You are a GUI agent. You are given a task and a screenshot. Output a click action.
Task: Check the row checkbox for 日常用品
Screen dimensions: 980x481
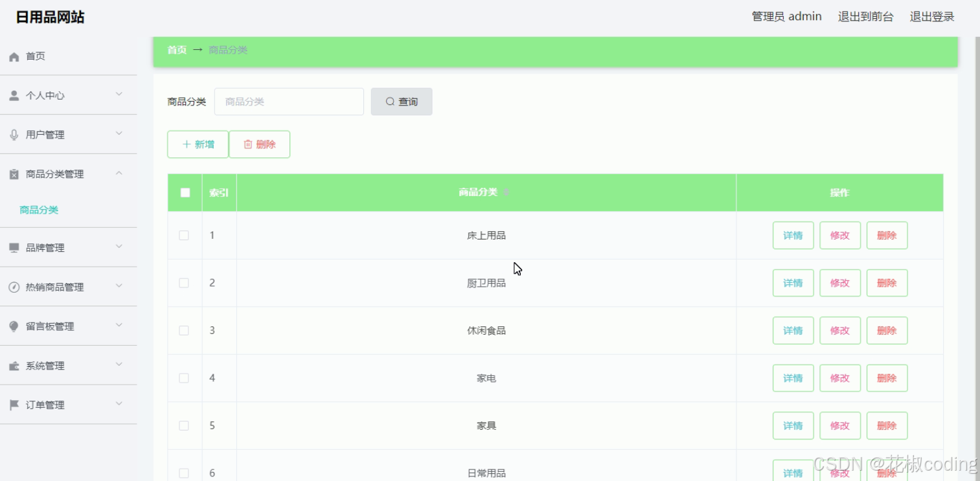[184, 473]
